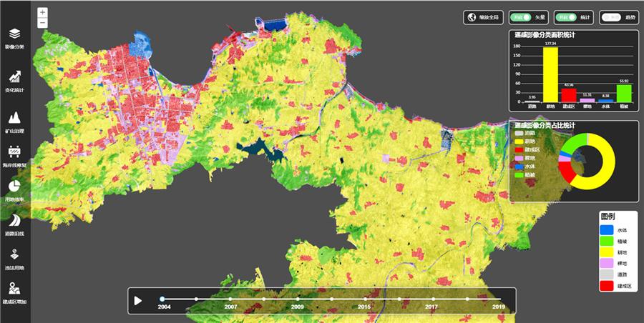Image resolution: width=644 pixels, height=323 pixels.
Task: Jump to year 2007 on the timeline
Action: pyautogui.click(x=230, y=299)
